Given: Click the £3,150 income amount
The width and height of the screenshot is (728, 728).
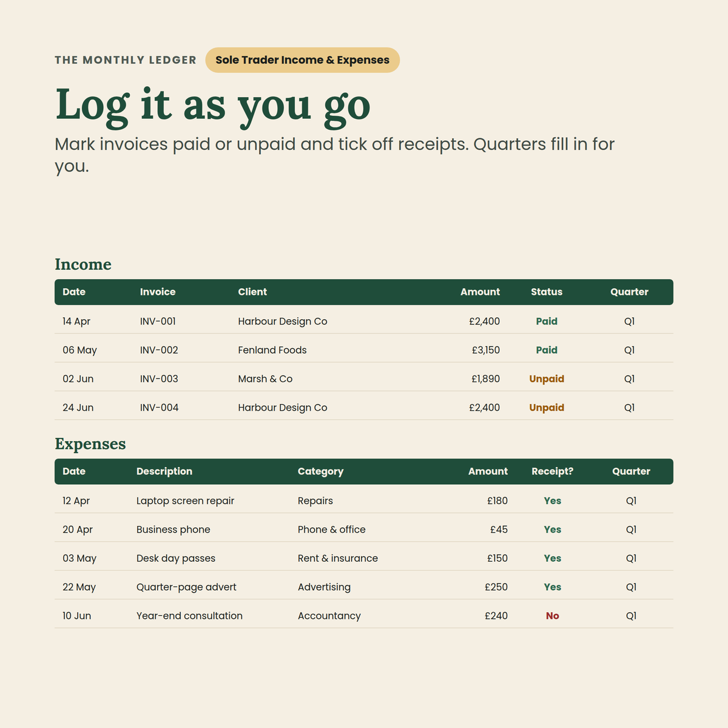Looking at the screenshot, I should (x=486, y=350).
